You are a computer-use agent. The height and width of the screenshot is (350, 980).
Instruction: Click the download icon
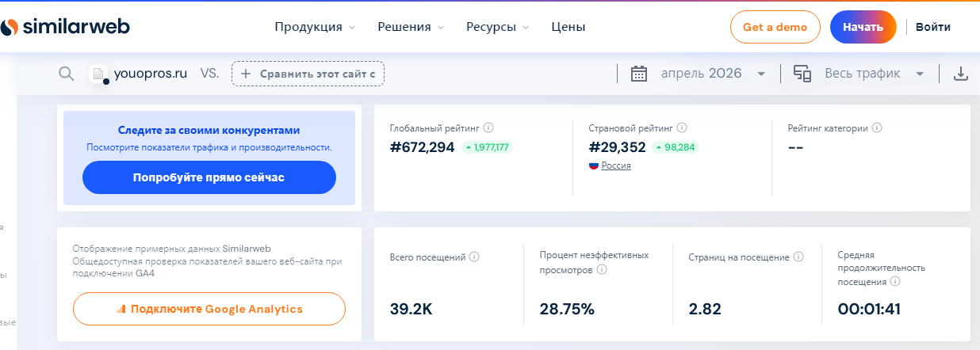961,74
